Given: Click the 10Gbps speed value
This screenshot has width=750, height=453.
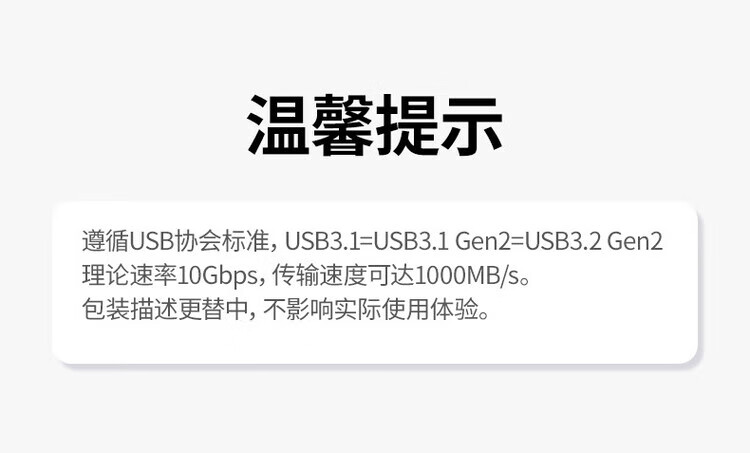Looking at the screenshot, I should (217, 276).
